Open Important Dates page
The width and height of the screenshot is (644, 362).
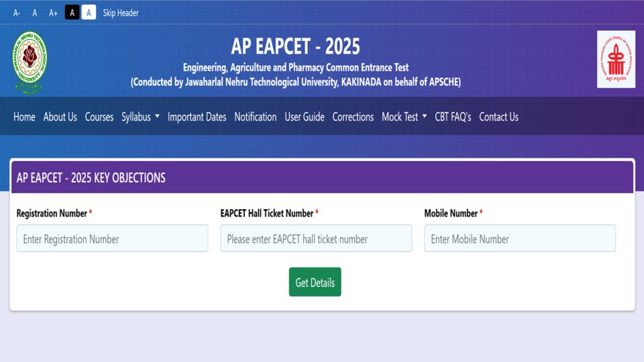tap(197, 117)
